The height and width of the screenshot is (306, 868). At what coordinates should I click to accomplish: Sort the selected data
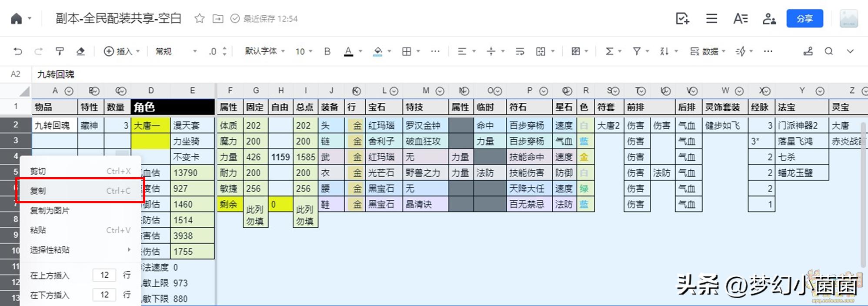664,51
